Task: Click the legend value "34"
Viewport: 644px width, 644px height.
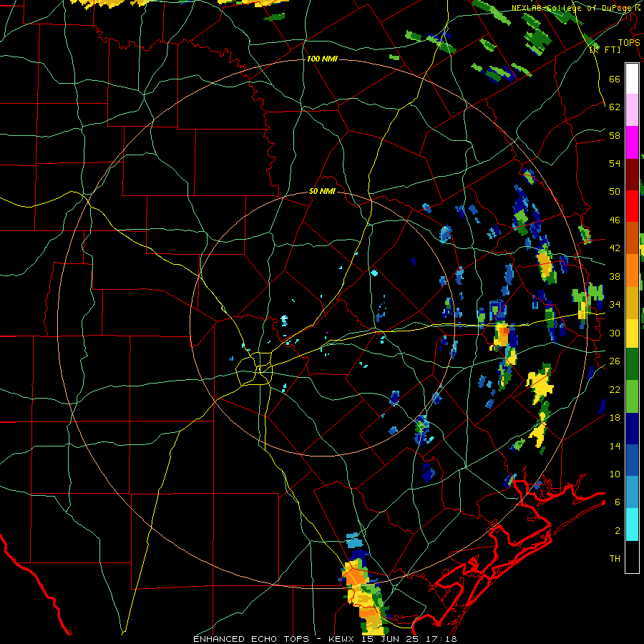Action: coord(615,304)
